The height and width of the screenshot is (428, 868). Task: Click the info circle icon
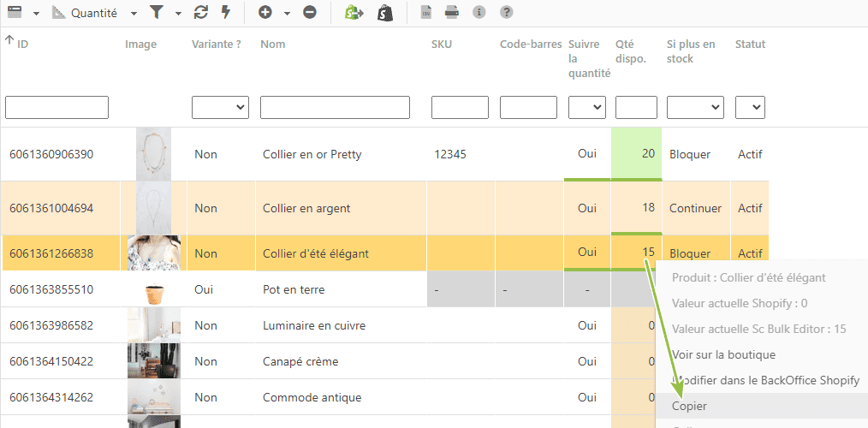[479, 12]
